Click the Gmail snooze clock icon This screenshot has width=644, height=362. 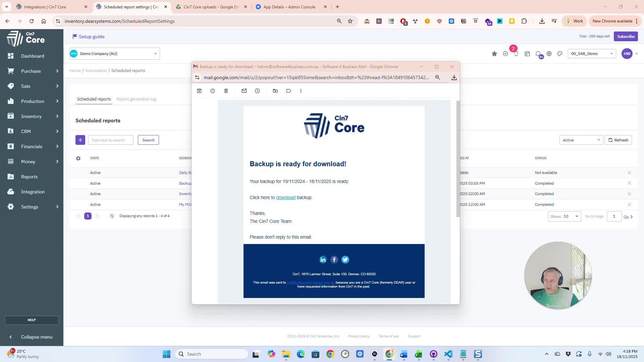257,91
